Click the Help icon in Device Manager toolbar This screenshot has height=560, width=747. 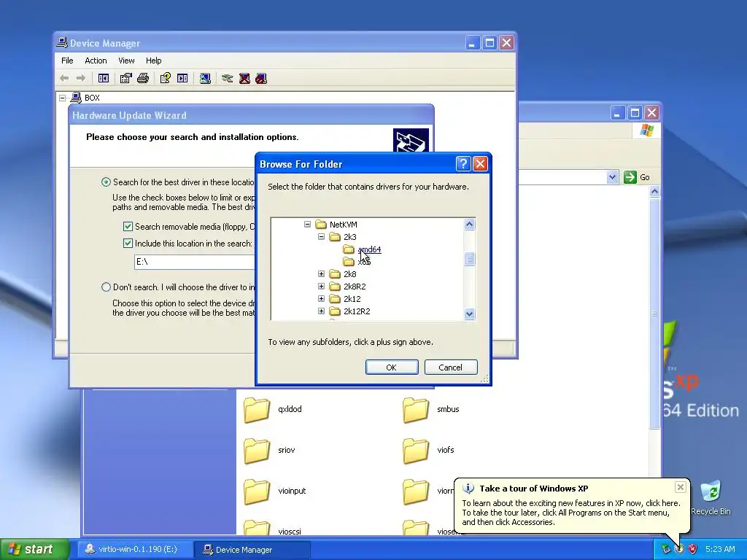tap(166, 78)
